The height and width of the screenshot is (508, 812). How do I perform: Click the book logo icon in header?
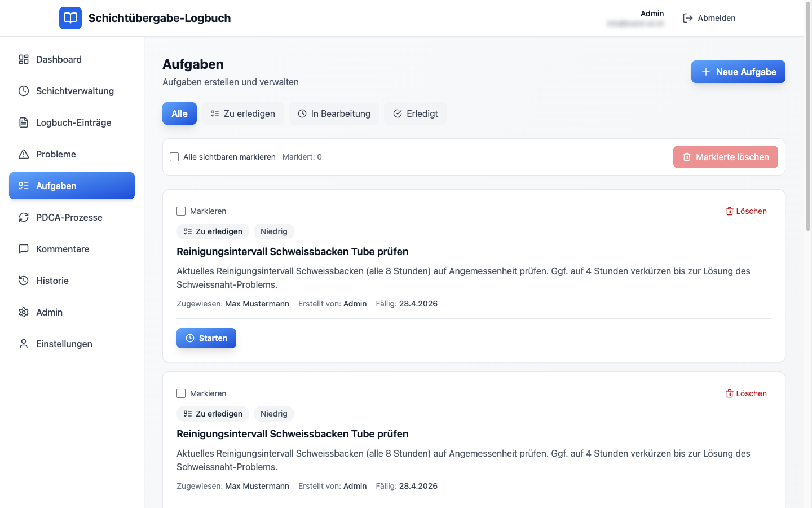click(x=70, y=18)
